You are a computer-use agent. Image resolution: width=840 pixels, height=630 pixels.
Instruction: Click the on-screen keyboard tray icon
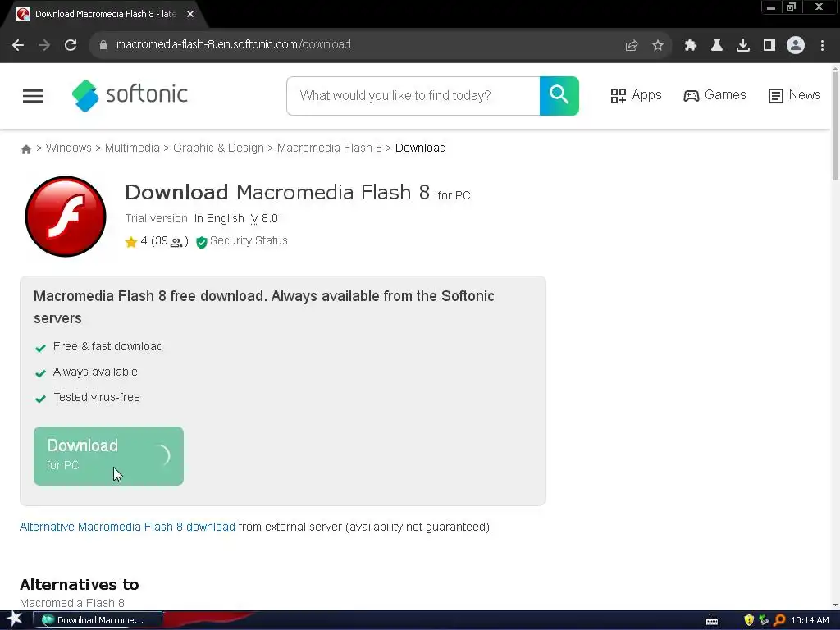pyautogui.click(x=712, y=621)
